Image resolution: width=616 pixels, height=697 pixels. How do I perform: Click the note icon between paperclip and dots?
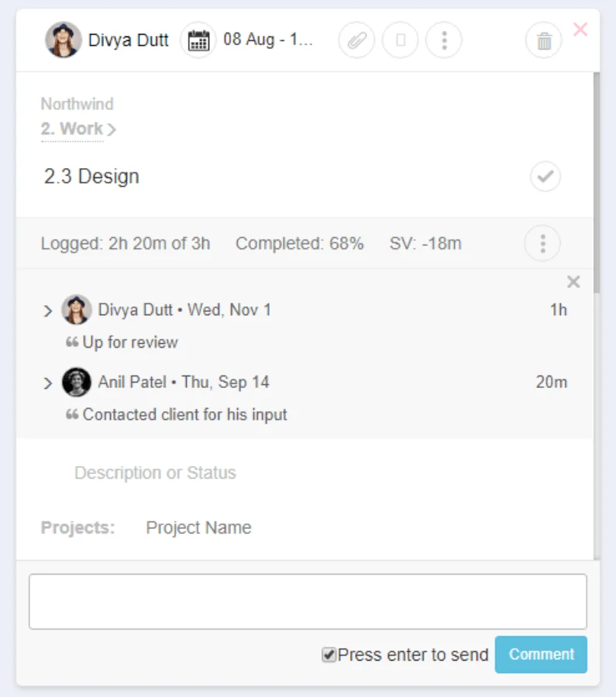400,39
